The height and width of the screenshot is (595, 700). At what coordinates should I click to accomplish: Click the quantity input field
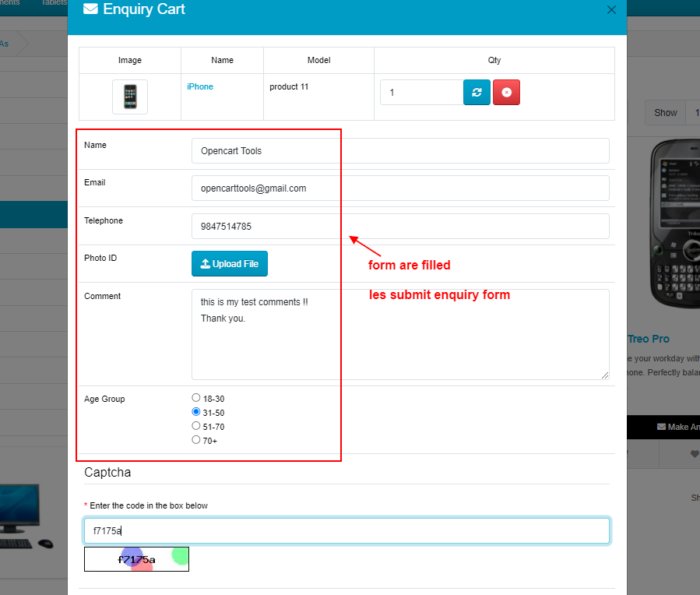pyautogui.click(x=421, y=92)
